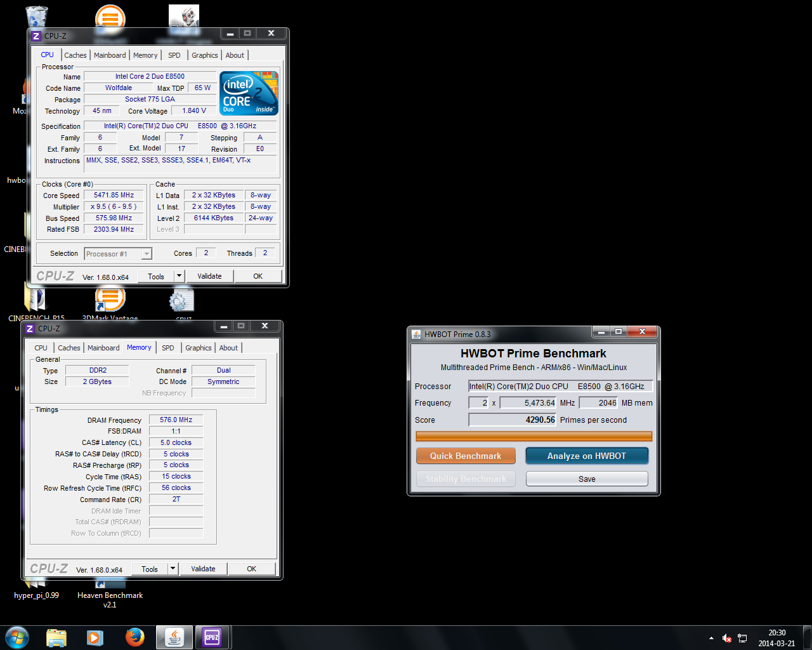Viewport: 812px width, 650px height.
Task: Click Multiplier value x 9.5
Action: click(x=114, y=206)
